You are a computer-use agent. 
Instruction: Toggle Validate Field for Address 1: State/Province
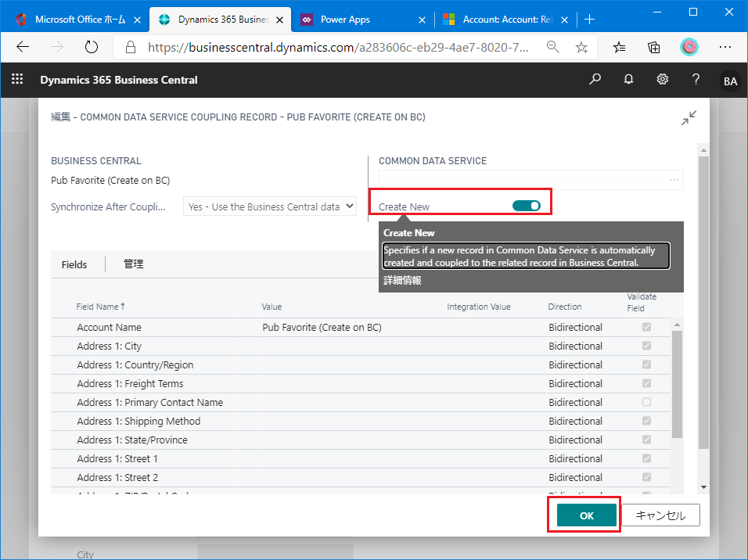pyautogui.click(x=646, y=440)
